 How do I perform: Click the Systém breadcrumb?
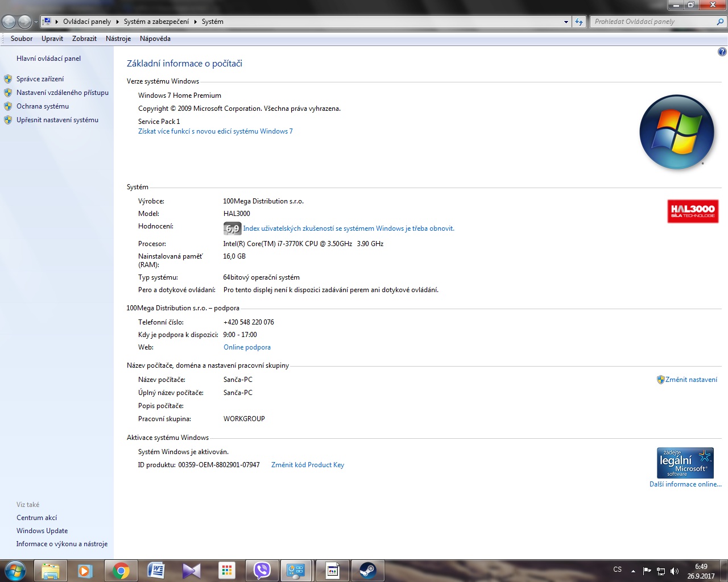pyautogui.click(x=213, y=22)
